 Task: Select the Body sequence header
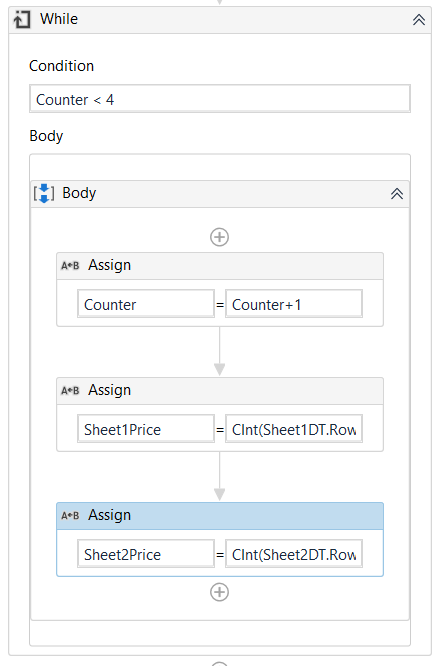220,194
